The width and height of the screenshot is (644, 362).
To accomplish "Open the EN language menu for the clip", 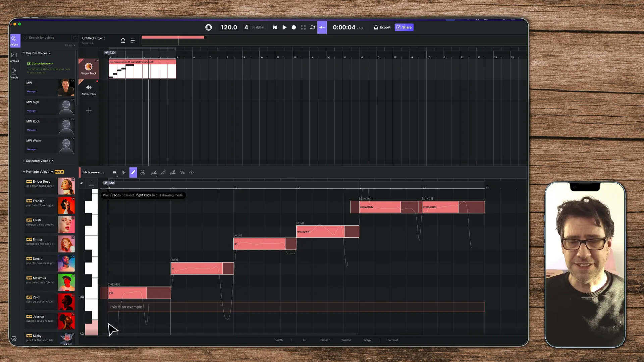I will [x=114, y=172].
